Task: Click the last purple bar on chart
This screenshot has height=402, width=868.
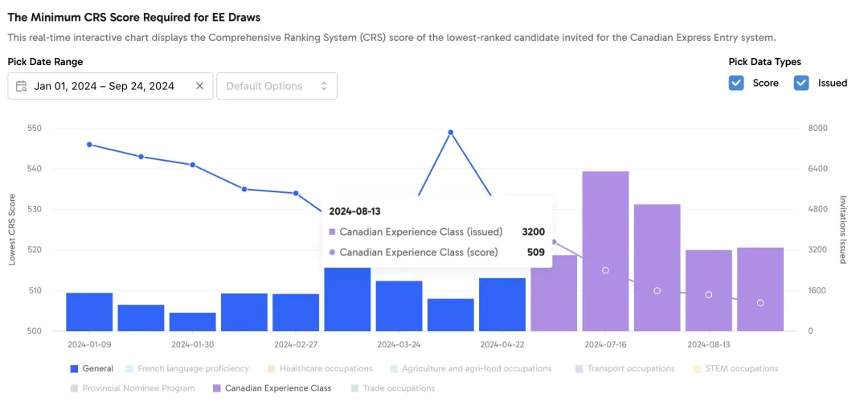Action: 759,289
